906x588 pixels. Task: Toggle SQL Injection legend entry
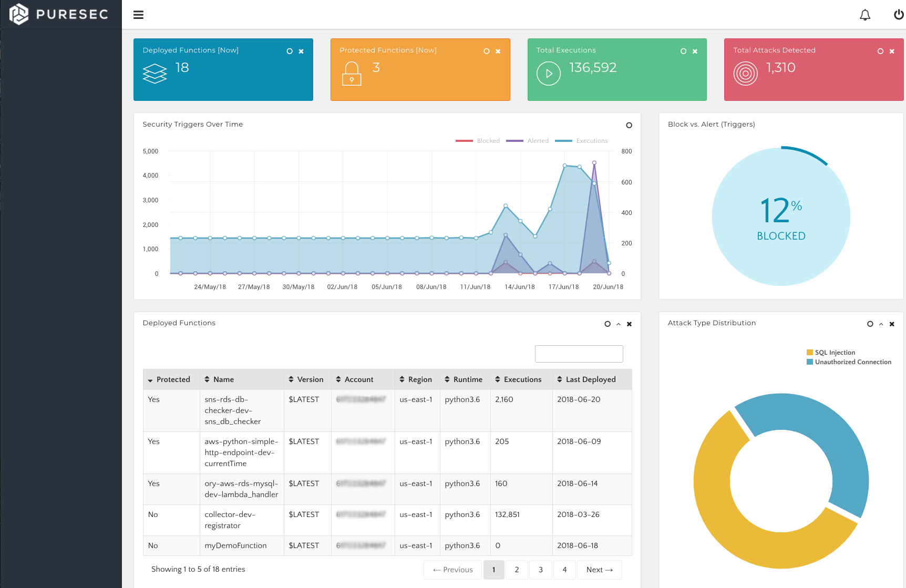[831, 353]
